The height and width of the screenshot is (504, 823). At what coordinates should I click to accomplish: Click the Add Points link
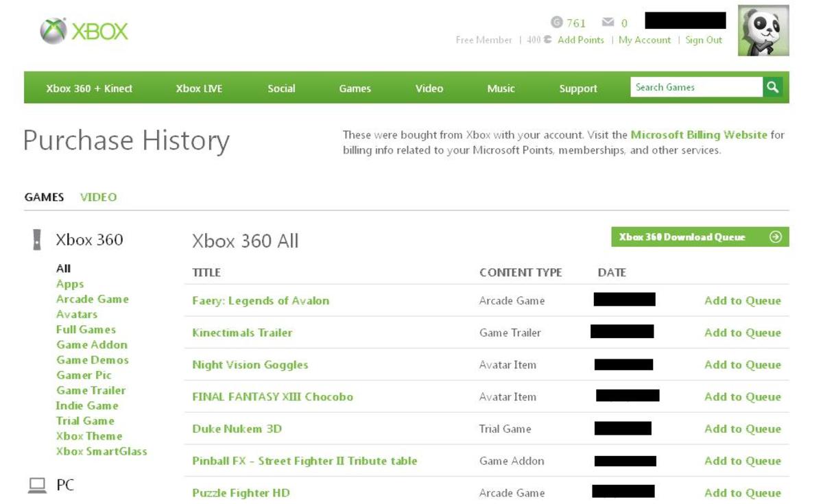click(581, 40)
